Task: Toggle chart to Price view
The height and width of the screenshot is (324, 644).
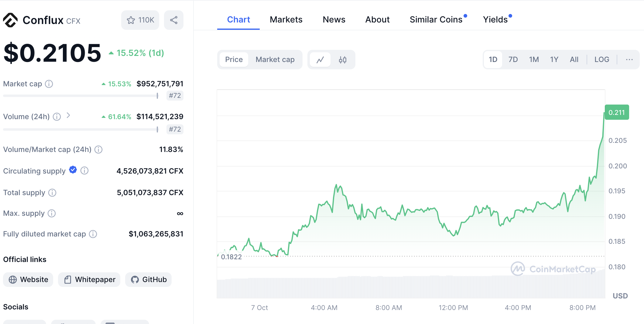Action: pyautogui.click(x=234, y=60)
